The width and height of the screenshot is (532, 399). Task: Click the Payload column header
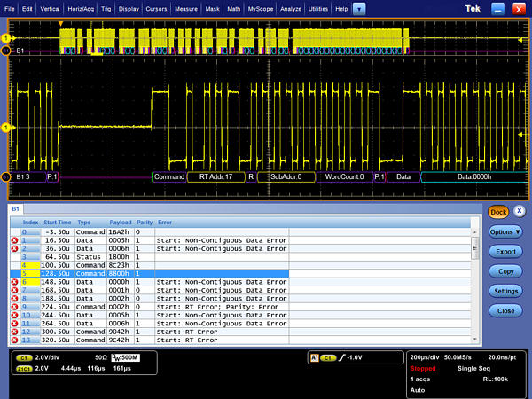coord(120,223)
